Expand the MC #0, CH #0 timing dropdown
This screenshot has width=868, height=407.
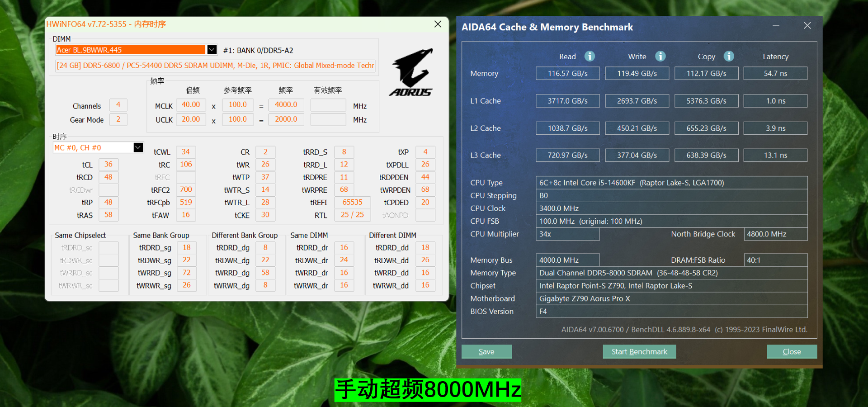click(x=138, y=147)
